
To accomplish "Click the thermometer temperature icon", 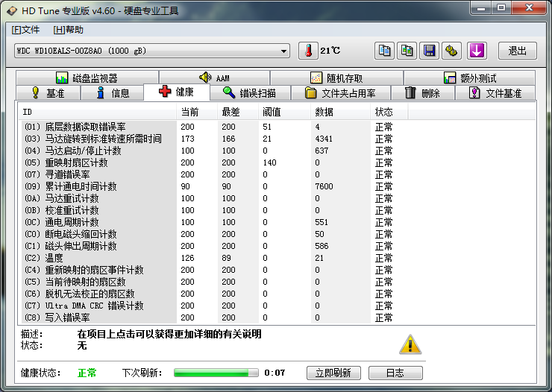I will click(308, 51).
